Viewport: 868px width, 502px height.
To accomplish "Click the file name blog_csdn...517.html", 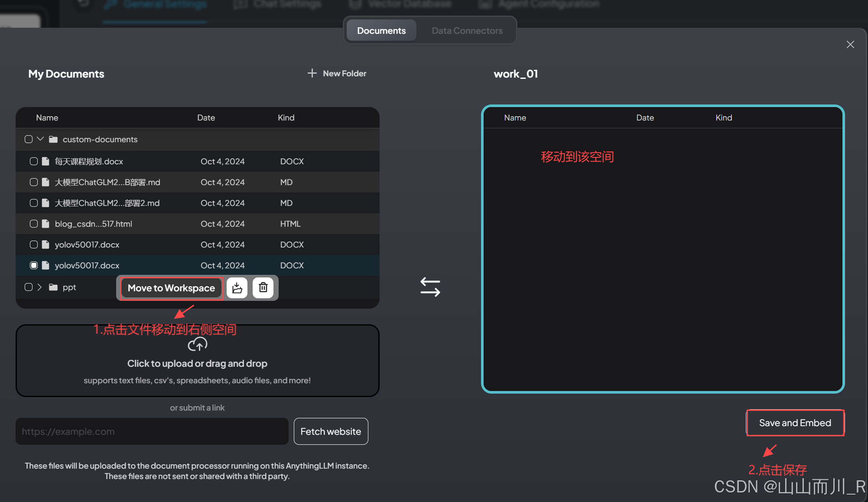I will click(x=94, y=224).
